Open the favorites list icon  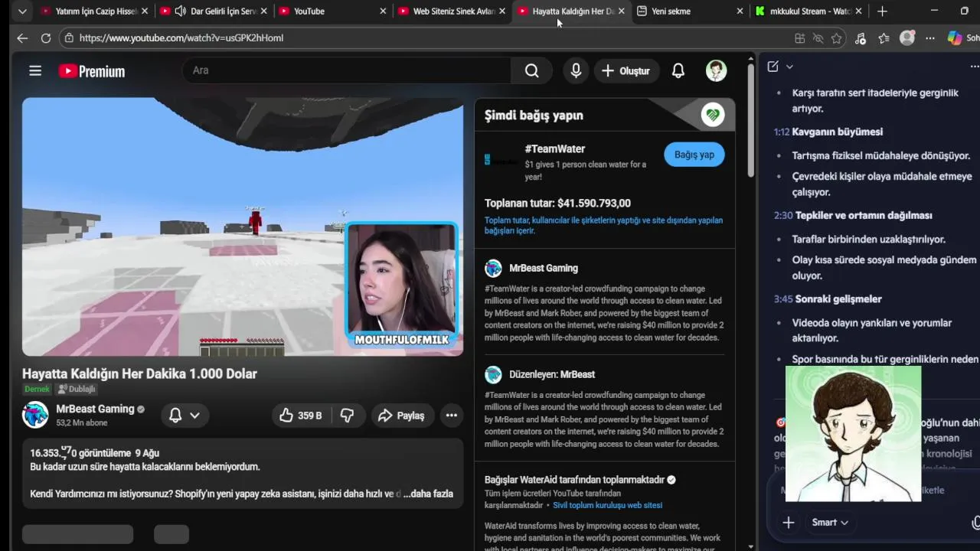tap(884, 38)
